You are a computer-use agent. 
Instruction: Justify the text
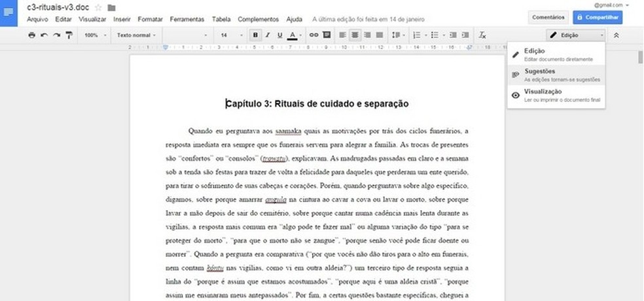point(380,35)
